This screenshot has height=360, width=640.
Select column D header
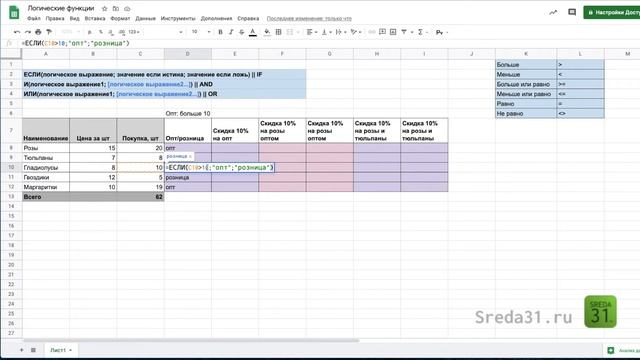(x=188, y=53)
